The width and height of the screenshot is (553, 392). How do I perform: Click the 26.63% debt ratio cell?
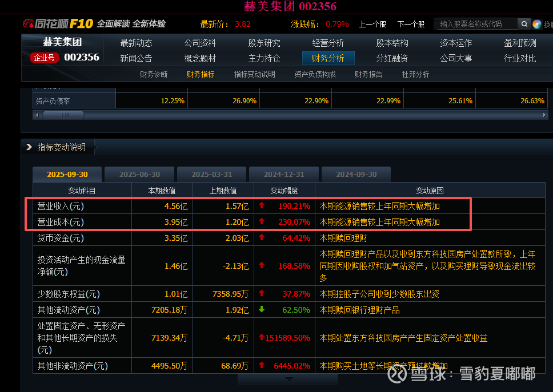pyautogui.click(x=532, y=101)
